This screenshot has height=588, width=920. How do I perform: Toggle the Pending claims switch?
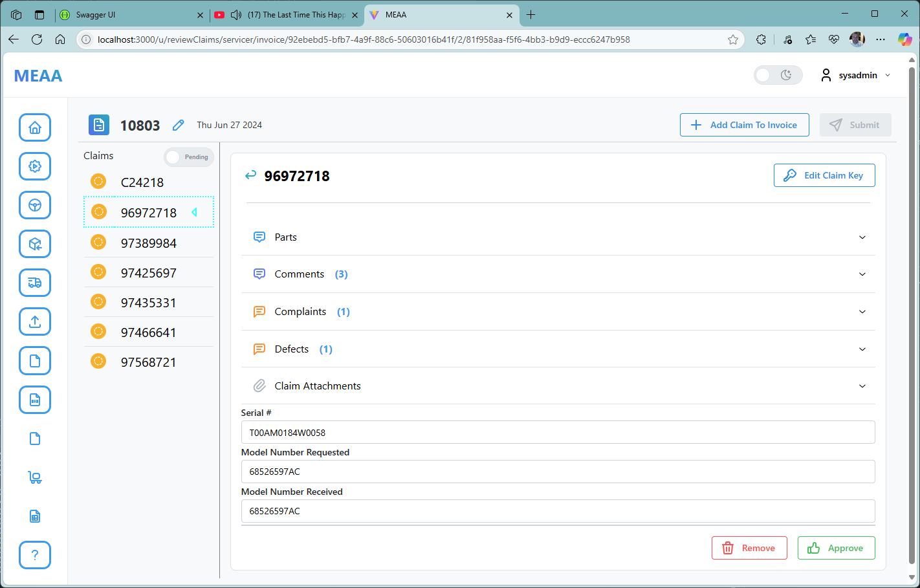(x=188, y=157)
